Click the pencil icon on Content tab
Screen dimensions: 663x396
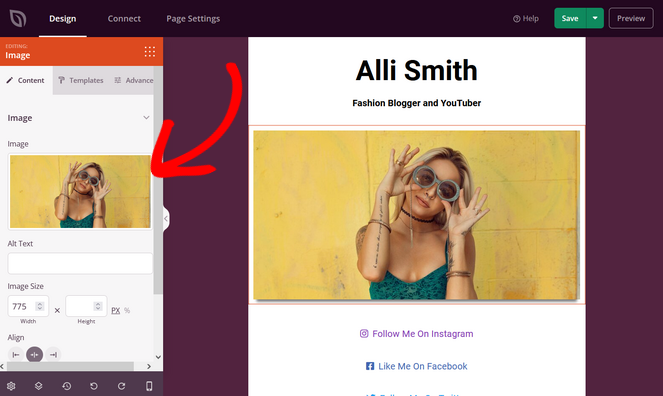click(x=10, y=80)
